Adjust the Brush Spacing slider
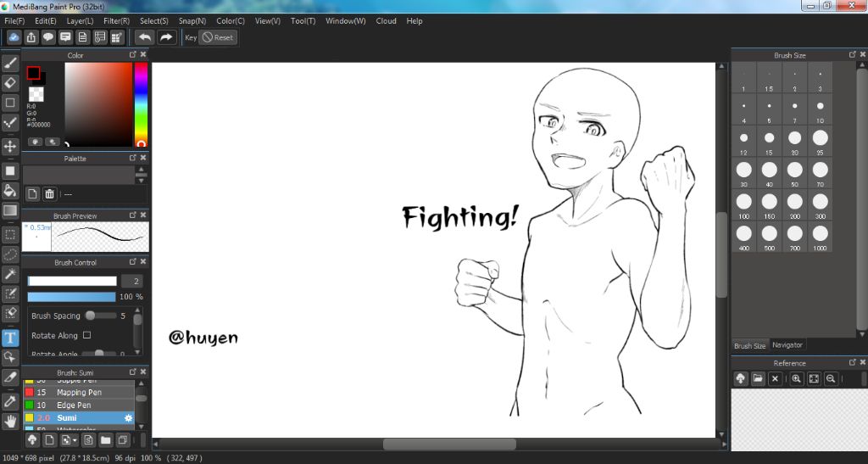This screenshot has width=868, height=464. (x=100, y=316)
